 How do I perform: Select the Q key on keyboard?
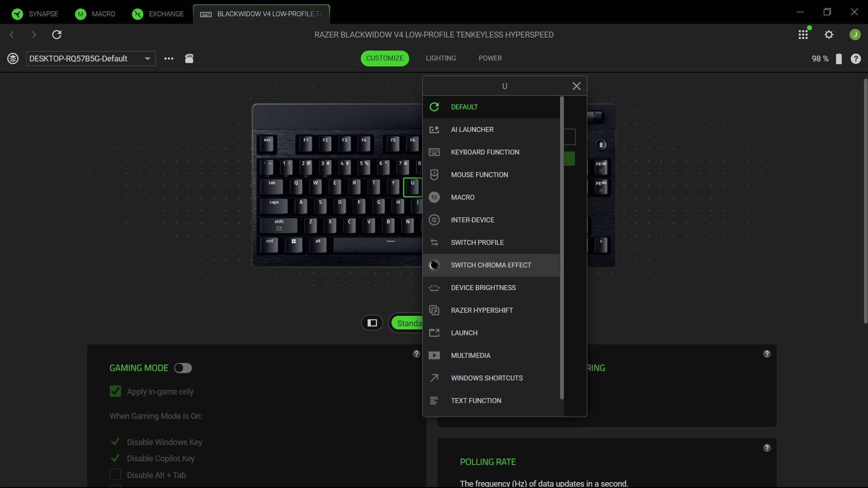(296, 187)
